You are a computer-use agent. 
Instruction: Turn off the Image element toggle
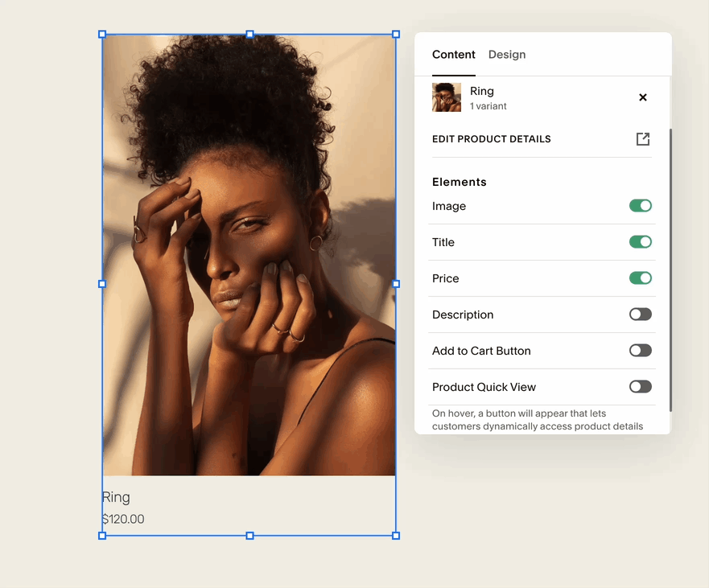[641, 206]
